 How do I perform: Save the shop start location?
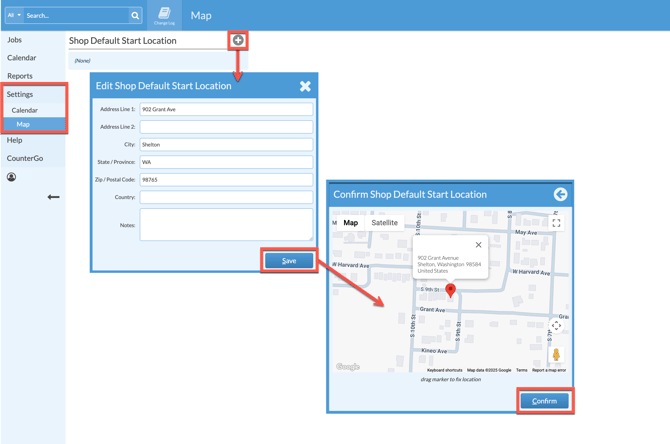[289, 261]
